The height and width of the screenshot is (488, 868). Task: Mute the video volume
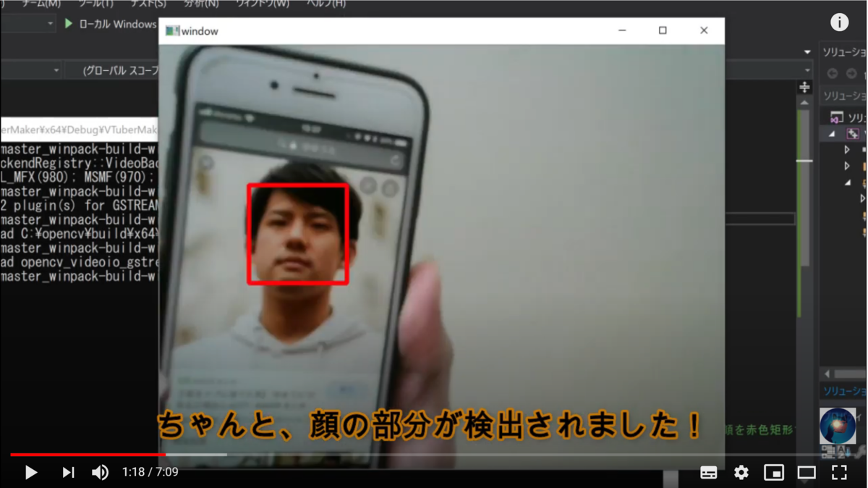click(100, 473)
